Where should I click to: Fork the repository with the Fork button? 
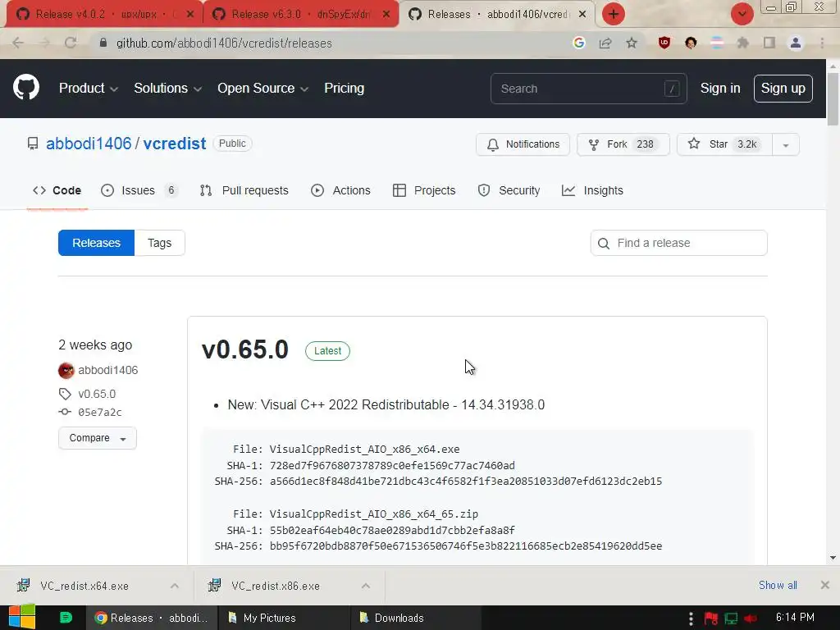click(623, 144)
